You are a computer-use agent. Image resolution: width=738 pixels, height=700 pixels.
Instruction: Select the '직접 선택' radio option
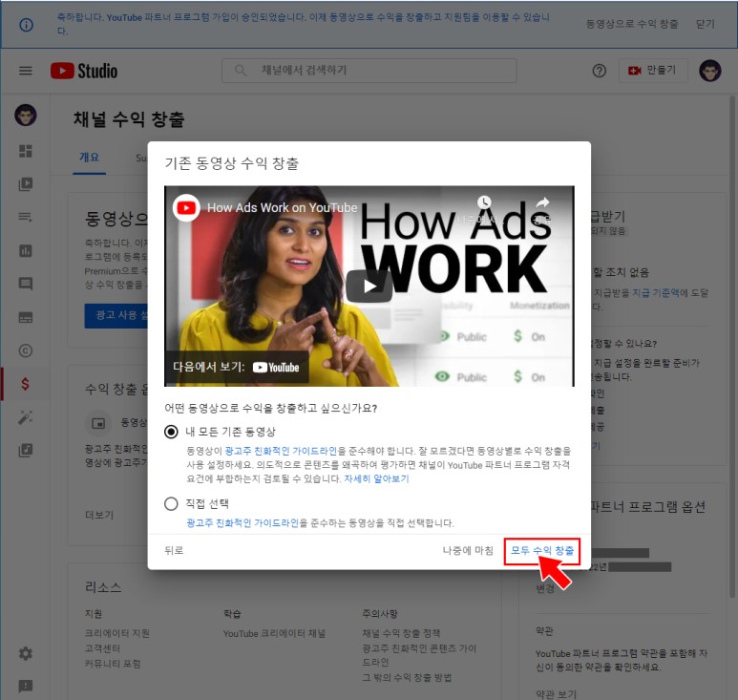click(171, 503)
